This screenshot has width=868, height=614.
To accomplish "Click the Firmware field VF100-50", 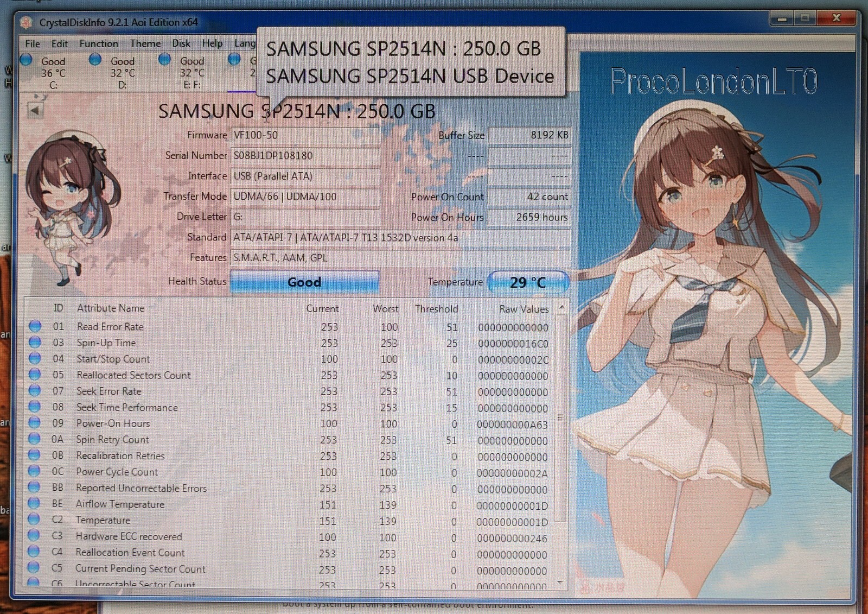I will pos(305,135).
